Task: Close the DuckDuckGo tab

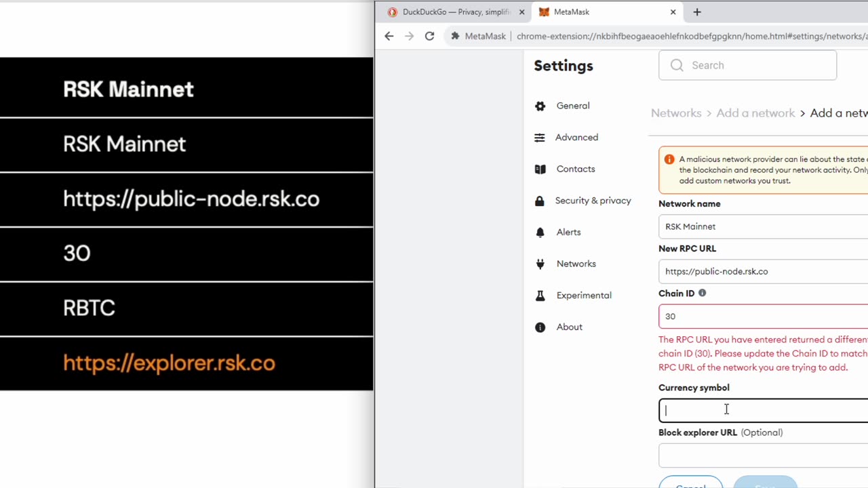Action: 521,12
